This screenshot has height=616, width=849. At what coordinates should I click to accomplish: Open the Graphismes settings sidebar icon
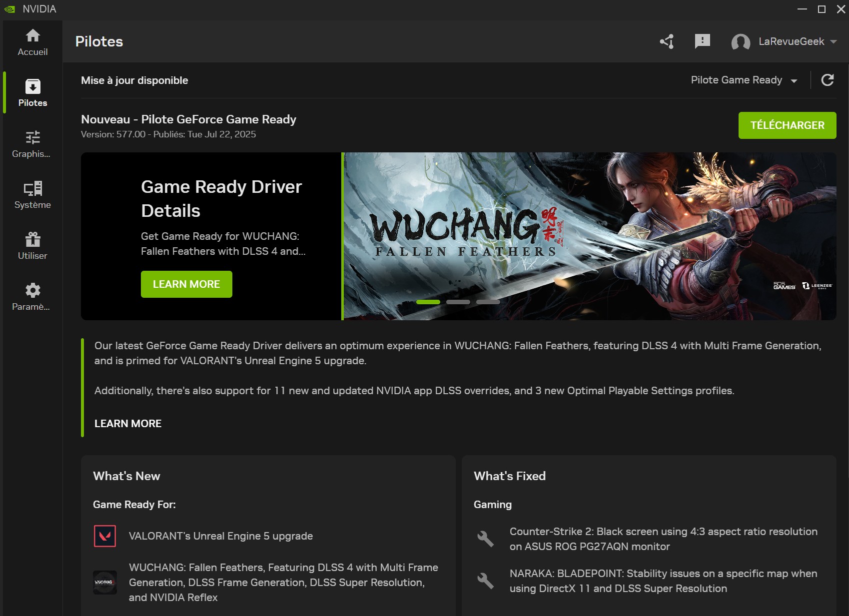(x=32, y=144)
